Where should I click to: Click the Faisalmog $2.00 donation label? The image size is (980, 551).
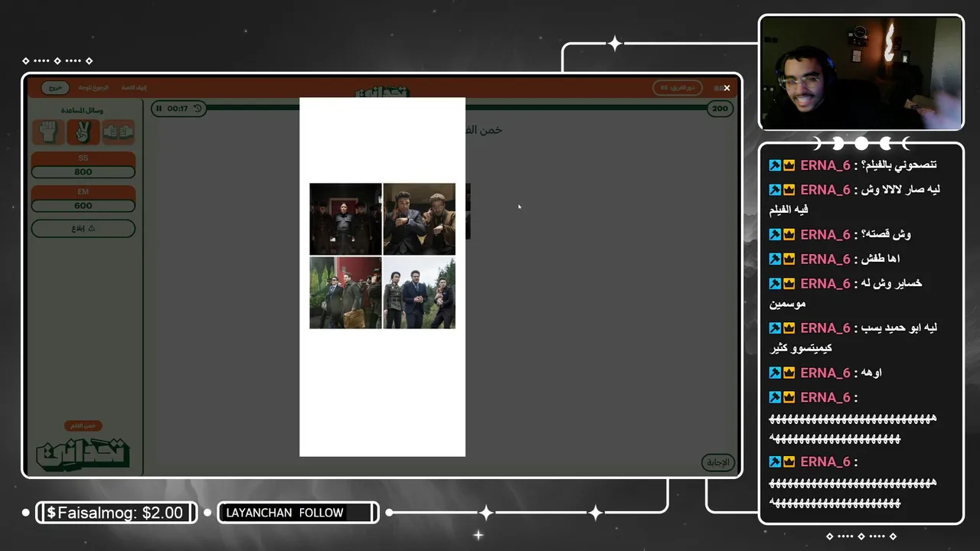click(x=116, y=513)
